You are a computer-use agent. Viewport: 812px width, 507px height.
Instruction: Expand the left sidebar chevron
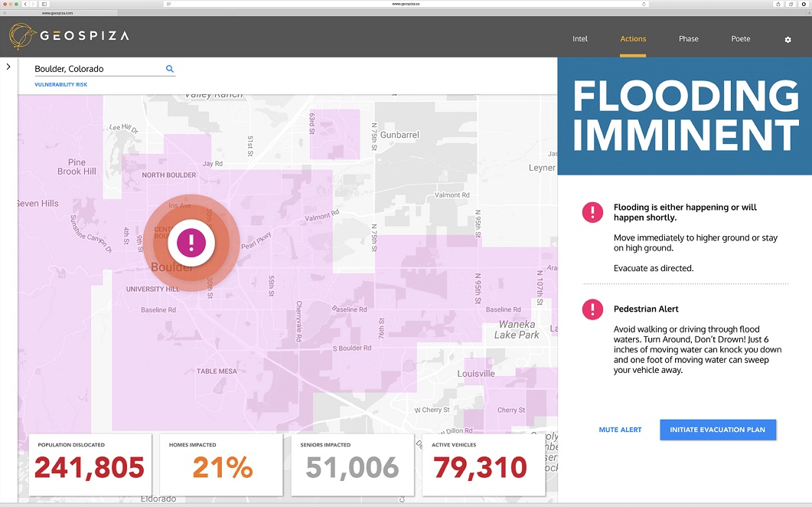[8, 67]
